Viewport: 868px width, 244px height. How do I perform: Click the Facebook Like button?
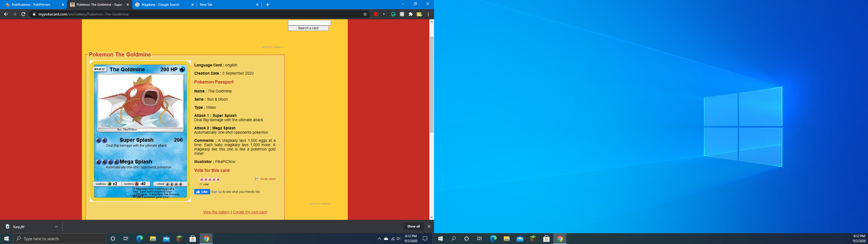point(202,192)
